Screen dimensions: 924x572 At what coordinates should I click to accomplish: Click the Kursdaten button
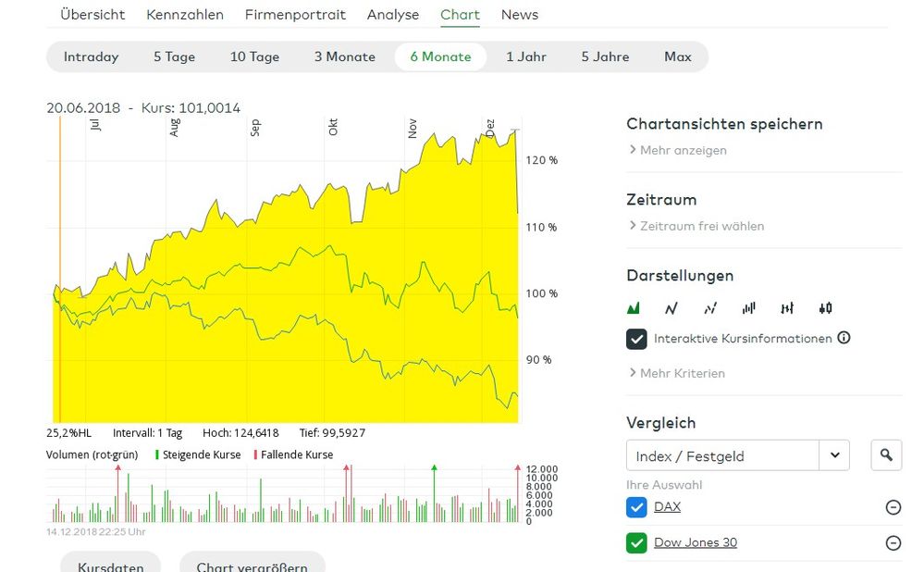(x=110, y=566)
